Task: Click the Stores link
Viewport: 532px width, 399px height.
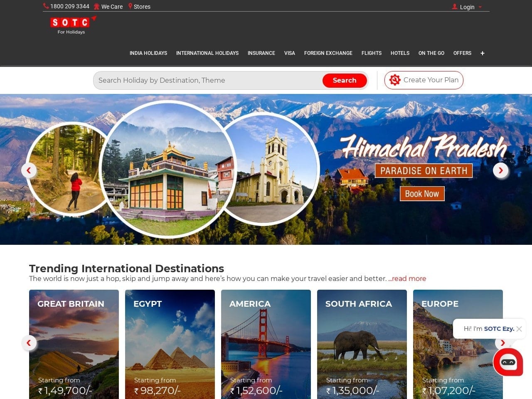Action: pyautogui.click(x=142, y=7)
